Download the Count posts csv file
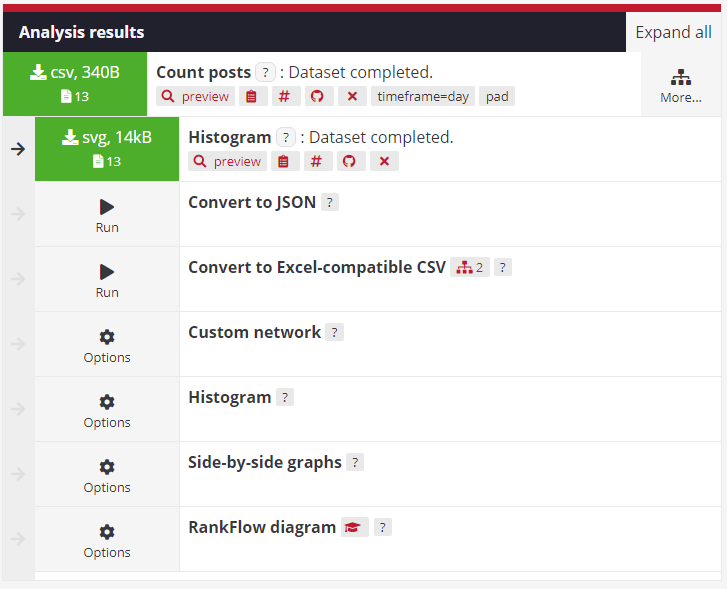 pyautogui.click(x=75, y=73)
